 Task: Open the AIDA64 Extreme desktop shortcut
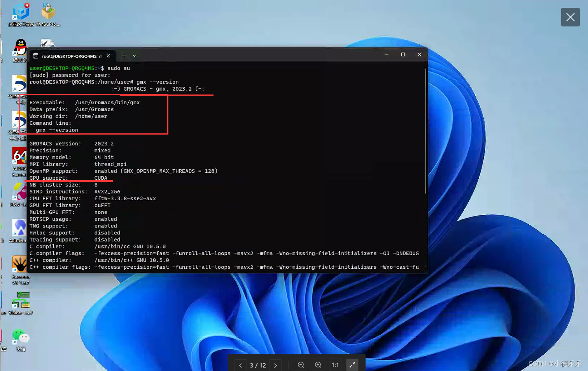point(19,162)
